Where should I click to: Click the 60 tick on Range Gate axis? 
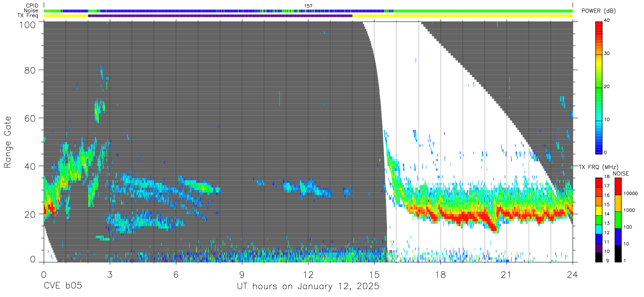click(30, 118)
